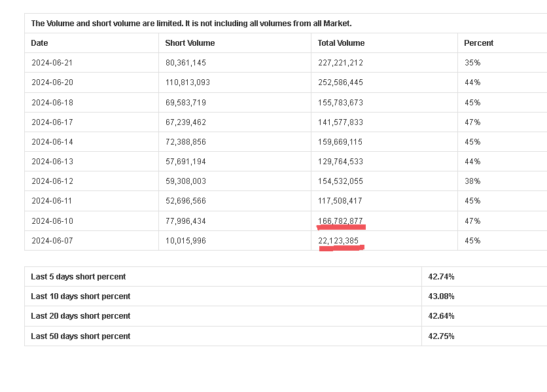
Task: Click the Short Volume column header
Action: [x=190, y=43]
